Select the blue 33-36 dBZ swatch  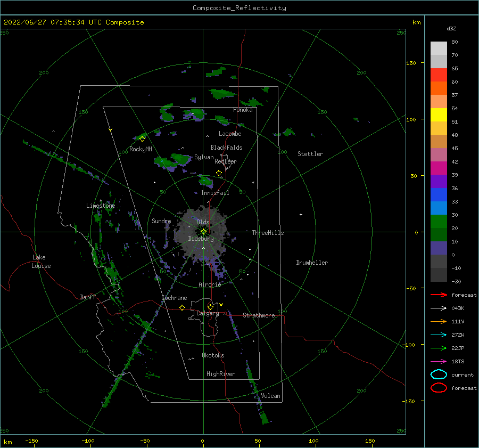439,195
